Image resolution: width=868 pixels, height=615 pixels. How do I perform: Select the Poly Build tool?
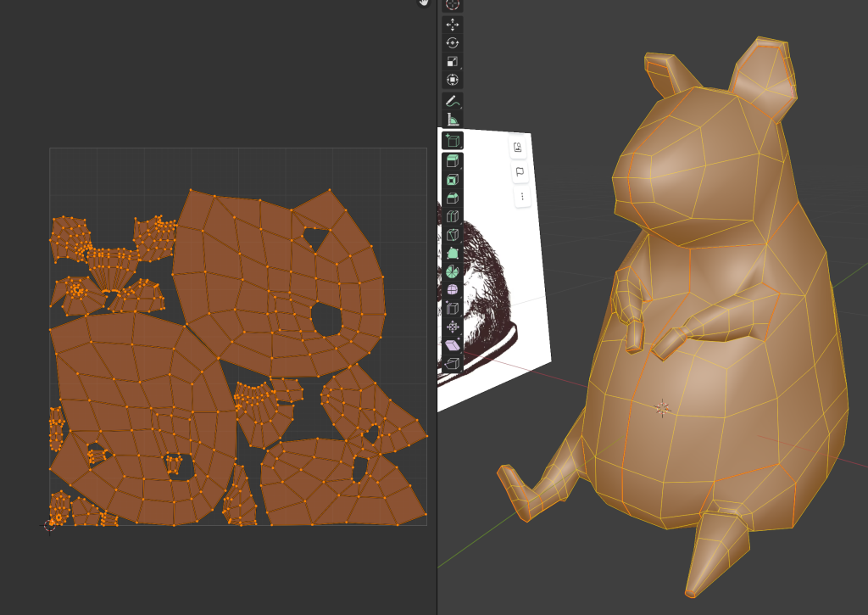(453, 253)
